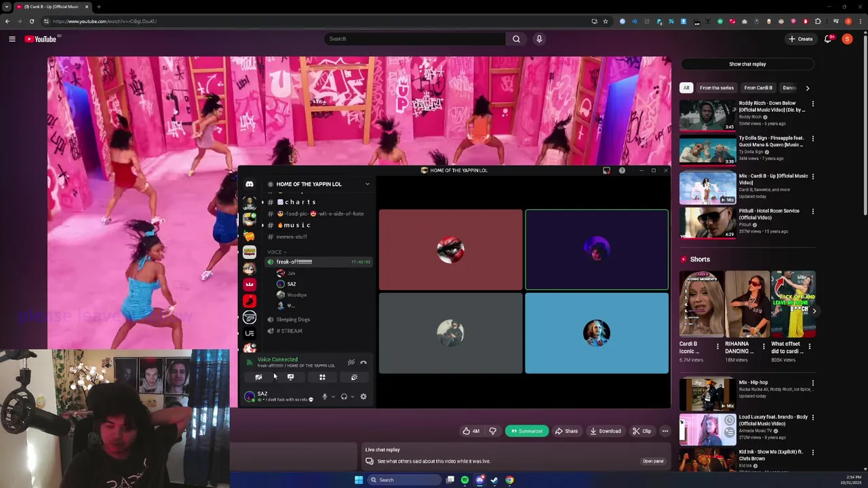Select the freak-off voice channel

pos(317,262)
